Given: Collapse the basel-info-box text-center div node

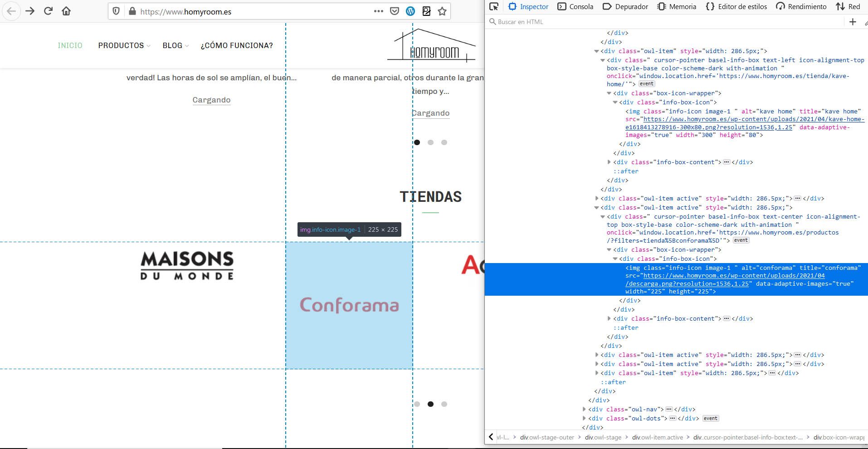Looking at the screenshot, I should click(x=603, y=217).
